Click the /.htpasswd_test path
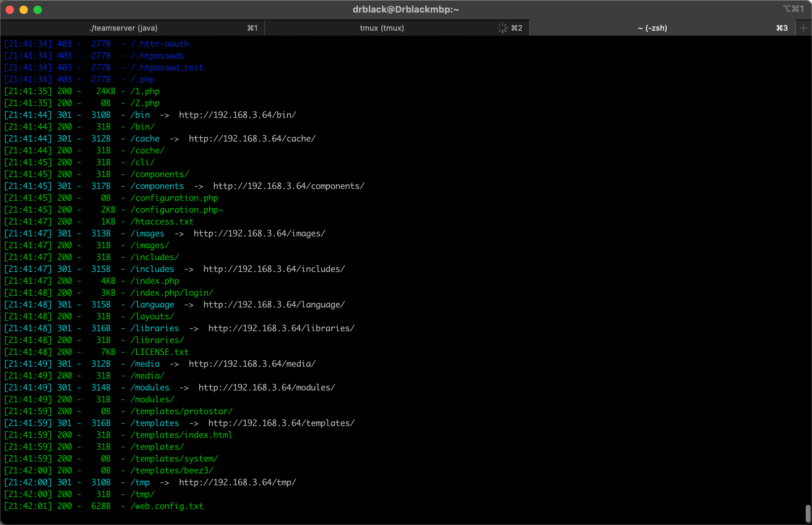The height and width of the screenshot is (525, 812). click(x=167, y=68)
